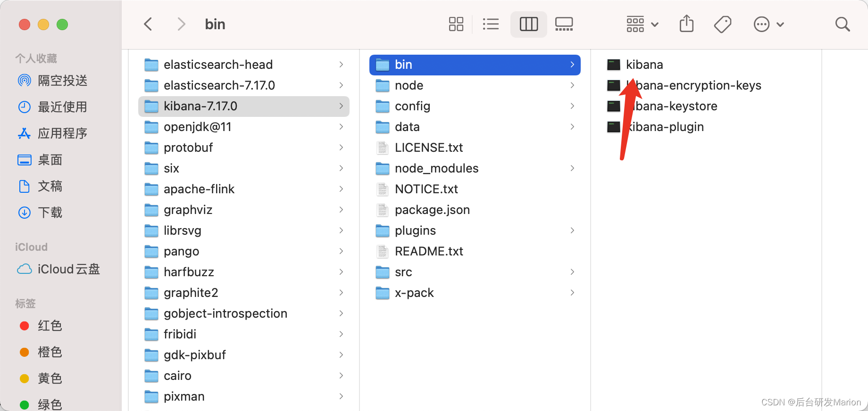Select the kibana-plugin executable icon
Screen dimensions: 868x411
614,127
